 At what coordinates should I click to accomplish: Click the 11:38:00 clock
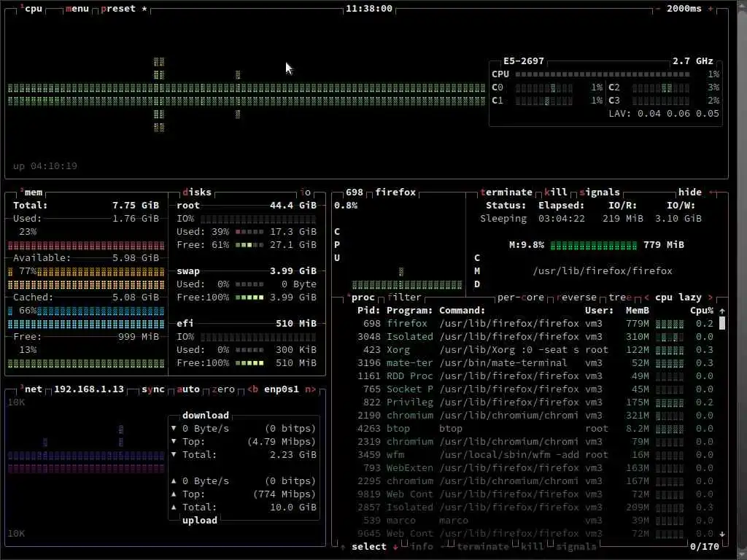pyautogui.click(x=369, y=9)
